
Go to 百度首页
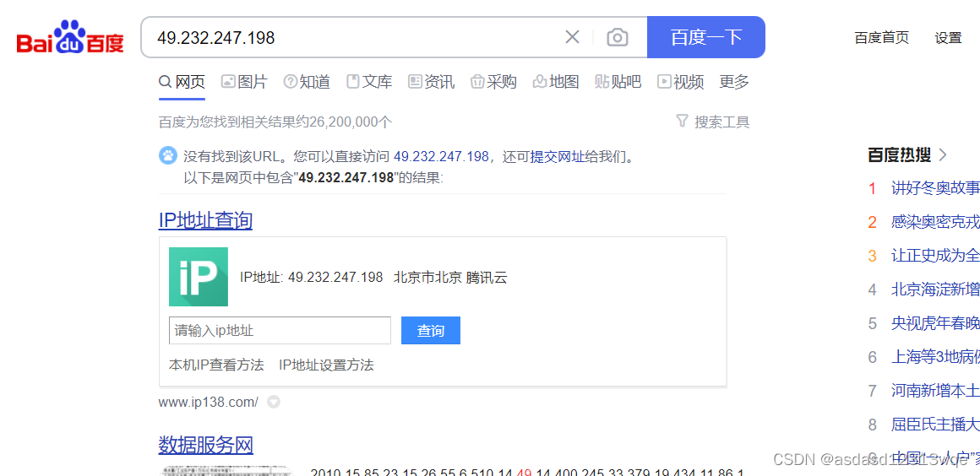[882, 37]
